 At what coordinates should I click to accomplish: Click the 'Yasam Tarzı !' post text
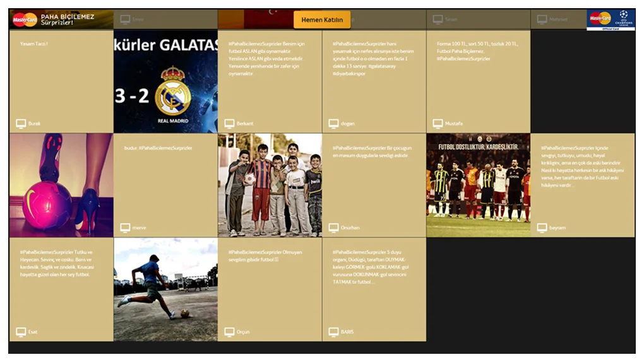(34, 44)
